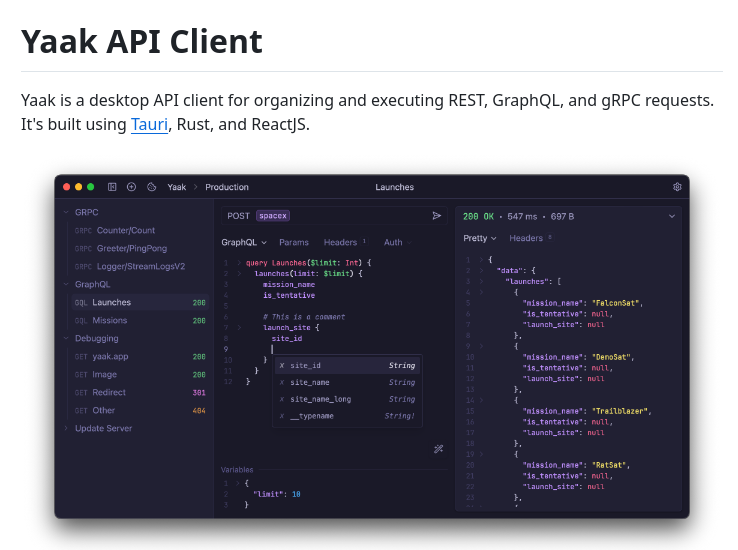Switch to the Params tab

tap(294, 242)
